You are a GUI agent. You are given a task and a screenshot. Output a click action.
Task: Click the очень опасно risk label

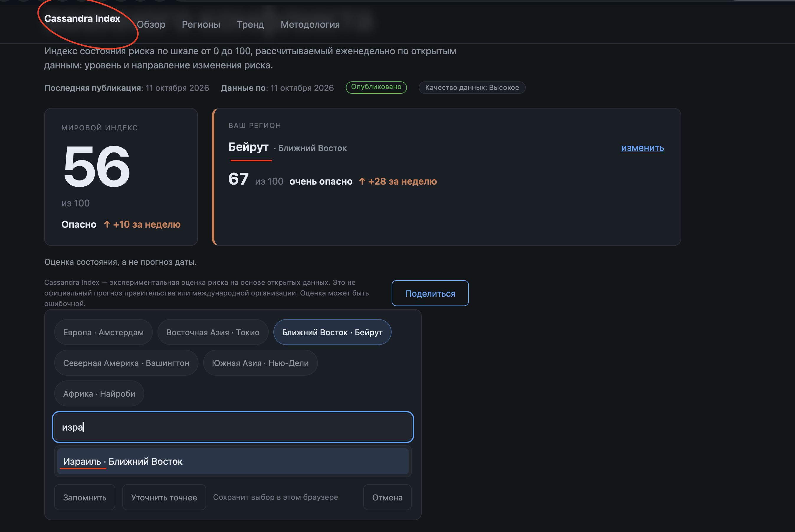[321, 181]
